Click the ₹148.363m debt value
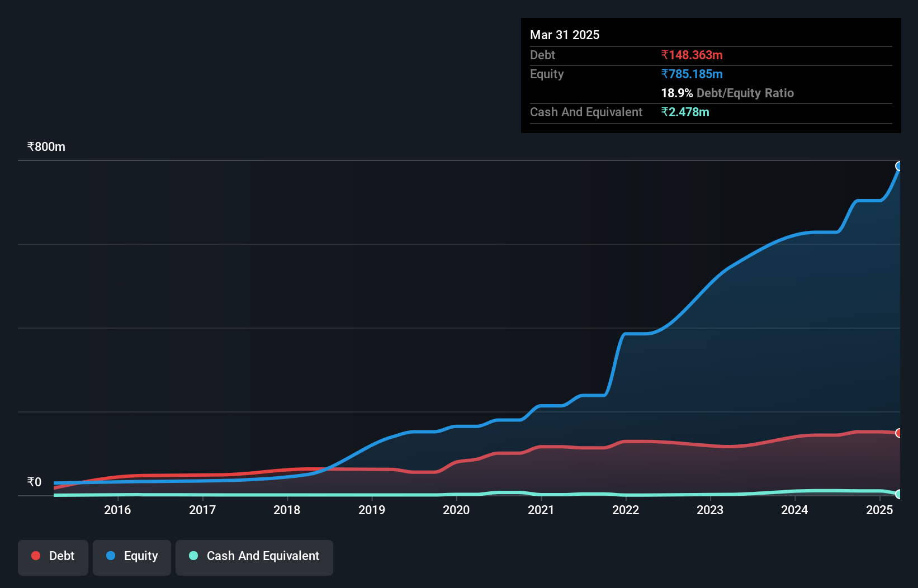 [x=692, y=55]
